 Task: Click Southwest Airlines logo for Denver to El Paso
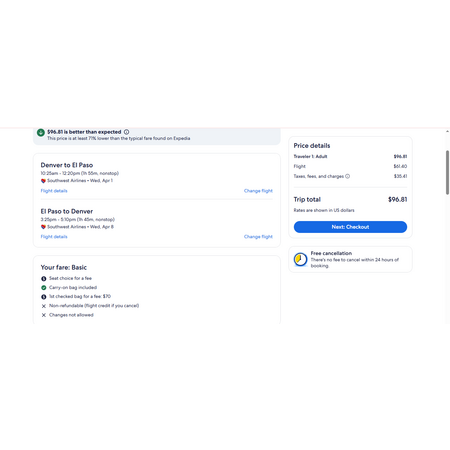point(43,181)
